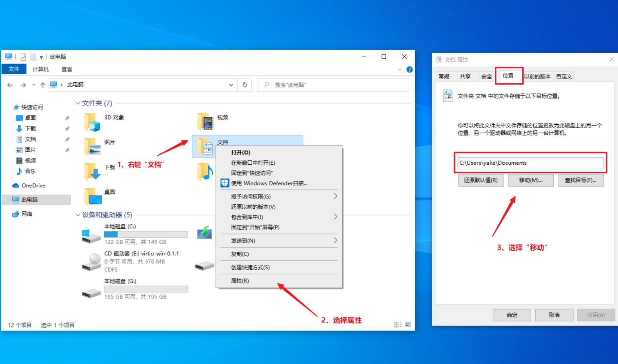Click the Windows Defender shield icon in the context menu
Image resolution: width=618 pixels, height=364 pixels.
coord(224,183)
